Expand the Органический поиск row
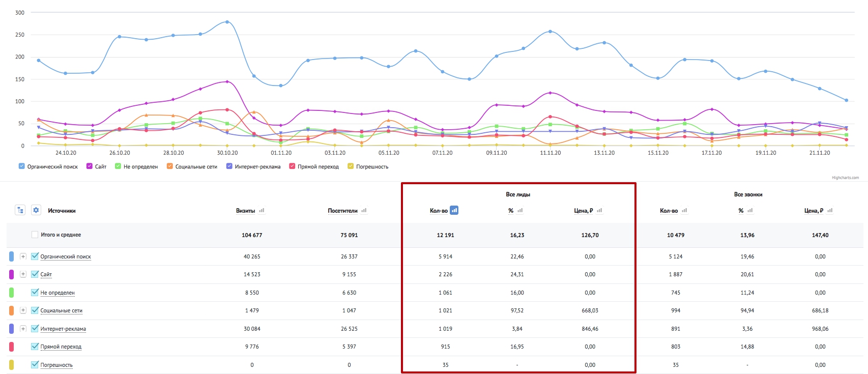The image size is (868, 374). (x=23, y=256)
